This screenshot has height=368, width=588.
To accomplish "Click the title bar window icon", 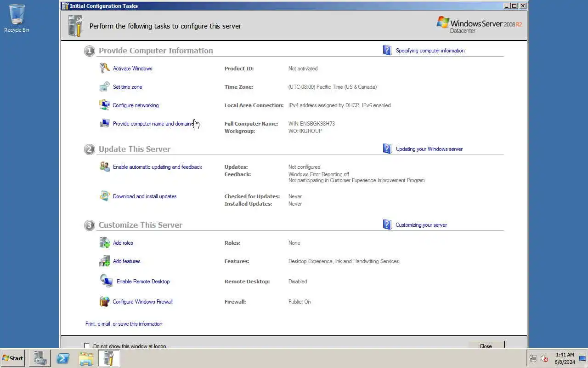I will coord(65,6).
